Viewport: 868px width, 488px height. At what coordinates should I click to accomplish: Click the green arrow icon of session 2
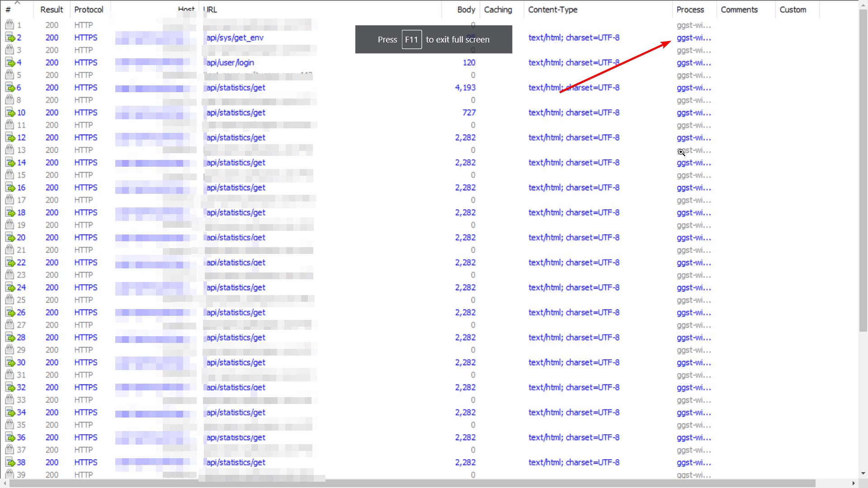10,38
